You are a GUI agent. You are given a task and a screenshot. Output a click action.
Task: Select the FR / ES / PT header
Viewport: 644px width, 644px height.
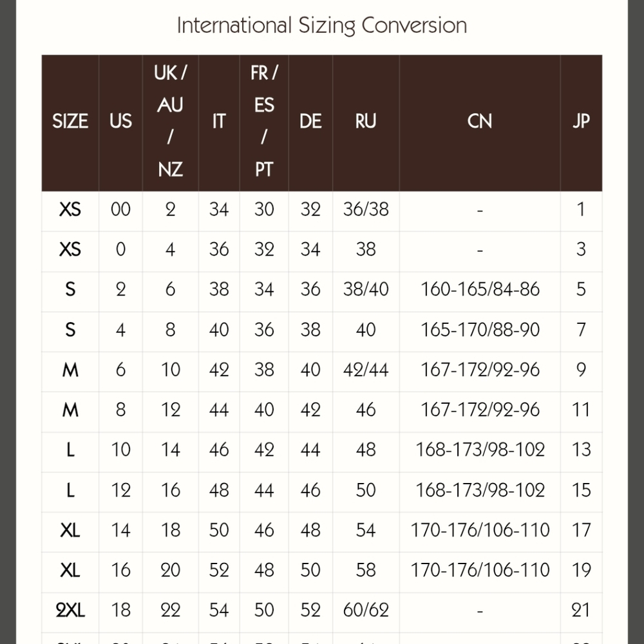pyautogui.click(x=264, y=121)
